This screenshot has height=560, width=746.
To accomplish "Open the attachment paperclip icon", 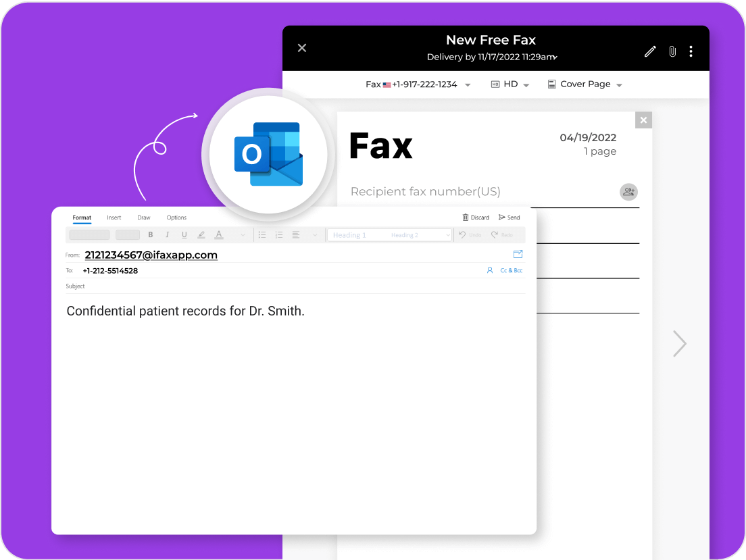I will (672, 51).
